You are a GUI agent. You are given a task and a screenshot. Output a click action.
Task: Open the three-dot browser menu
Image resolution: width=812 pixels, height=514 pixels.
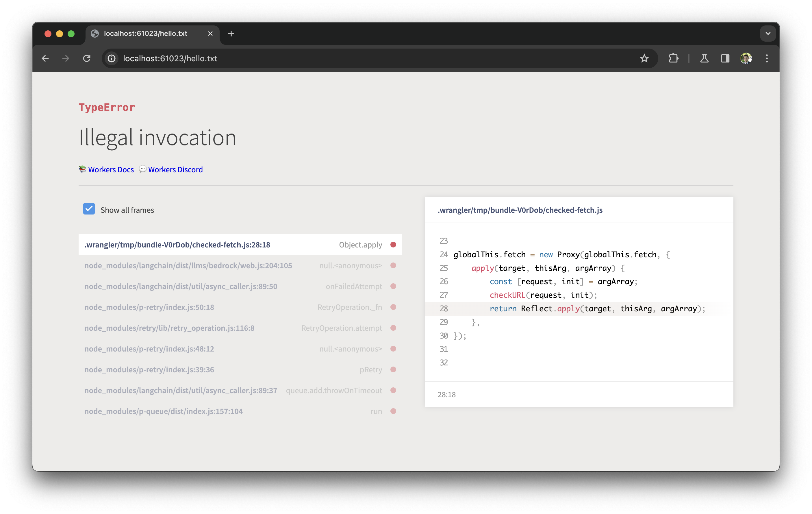pos(767,58)
